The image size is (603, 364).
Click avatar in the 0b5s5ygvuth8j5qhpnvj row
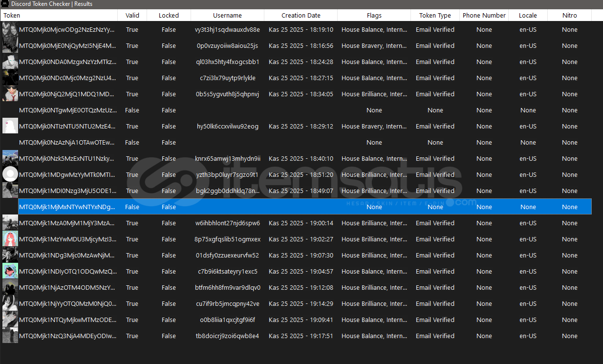pos(10,94)
